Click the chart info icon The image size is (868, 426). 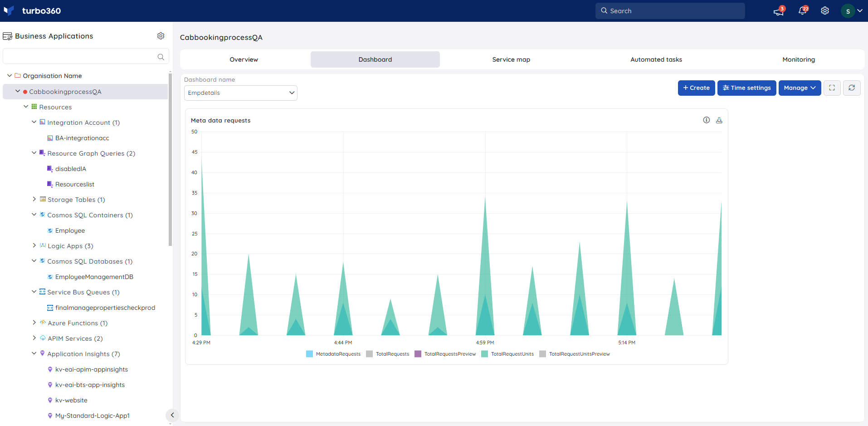(x=706, y=120)
